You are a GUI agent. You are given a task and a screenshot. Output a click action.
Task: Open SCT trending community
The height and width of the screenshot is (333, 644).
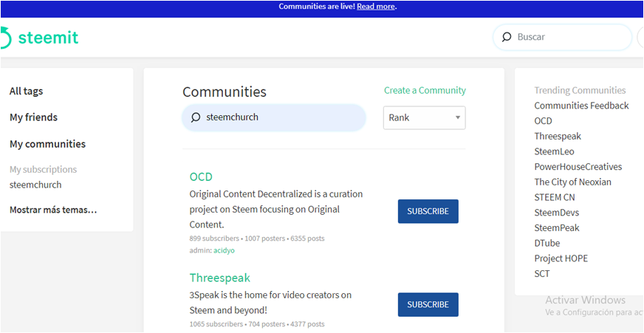tap(542, 273)
